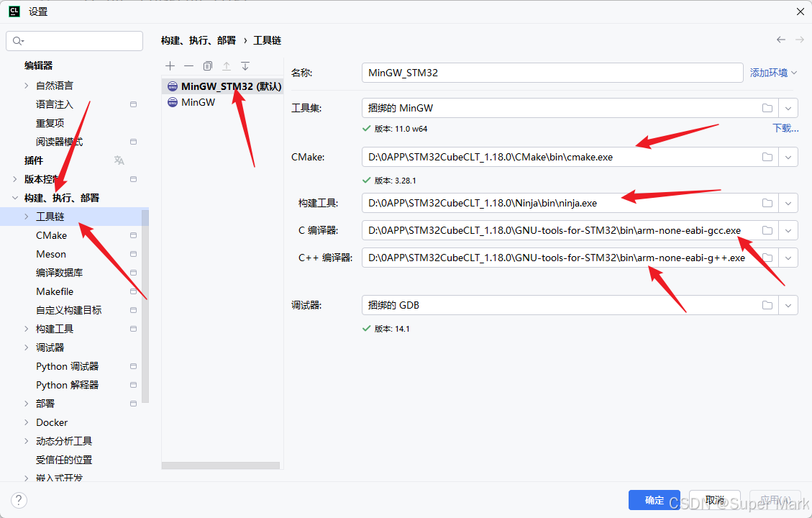Expand the 构建工具 tree node
This screenshot has height=518, width=812.
(27, 329)
